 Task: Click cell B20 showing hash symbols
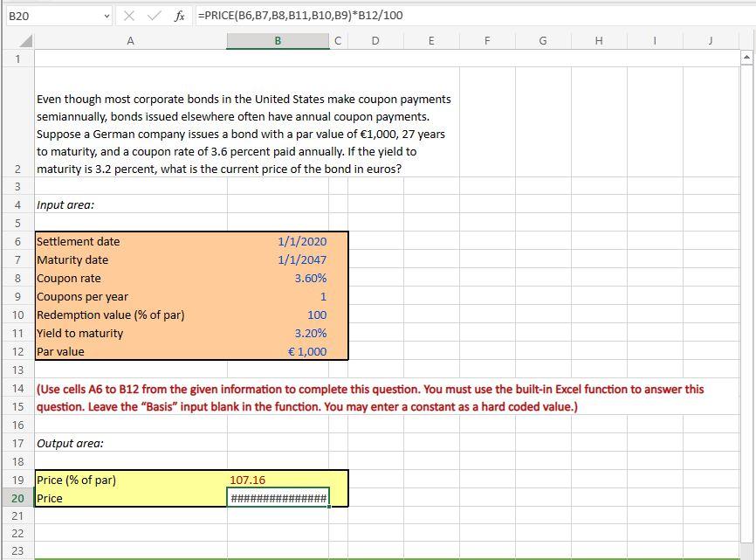(x=278, y=498)
